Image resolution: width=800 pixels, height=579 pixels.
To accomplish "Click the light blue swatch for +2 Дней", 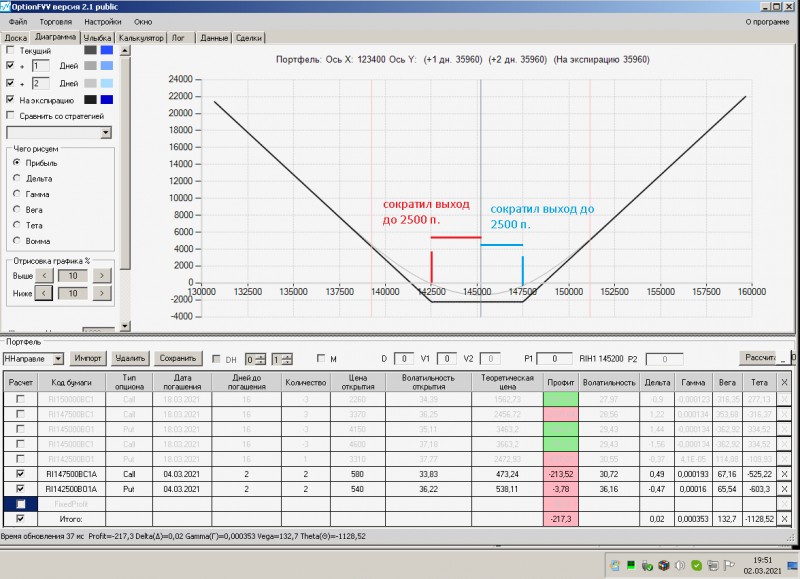I will [x=107, y=83].
